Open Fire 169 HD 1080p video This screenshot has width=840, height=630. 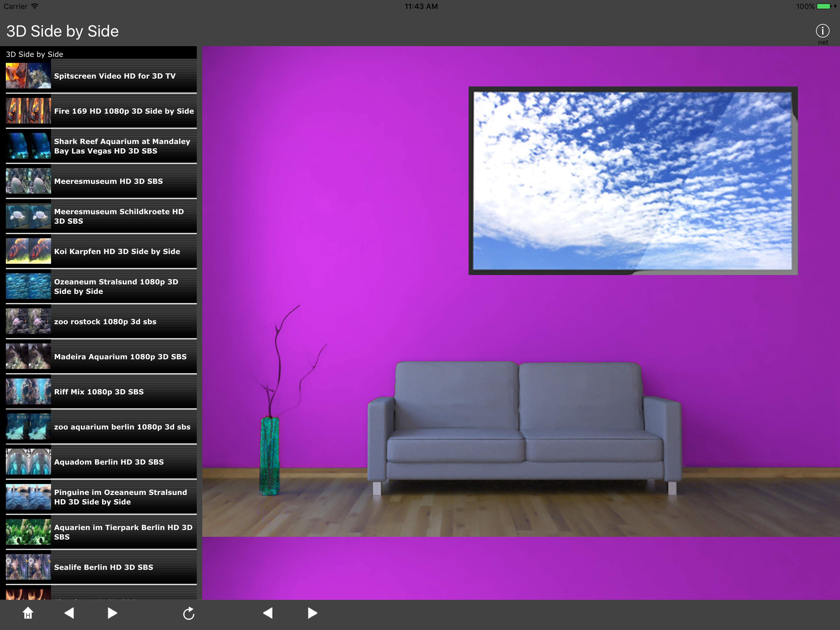tap(124, 111)
